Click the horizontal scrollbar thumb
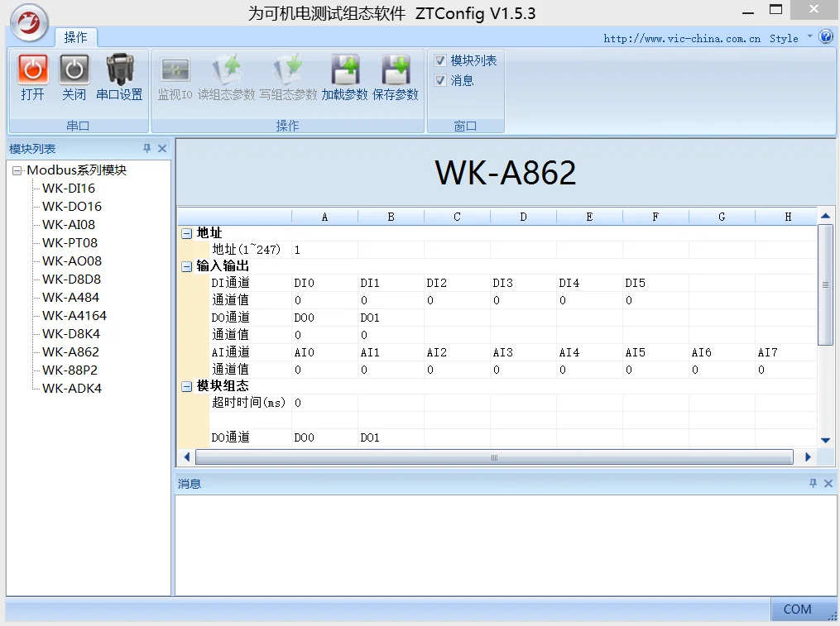Image resolution: width=840 pixels, height=626 pixels. click(494, 457)
